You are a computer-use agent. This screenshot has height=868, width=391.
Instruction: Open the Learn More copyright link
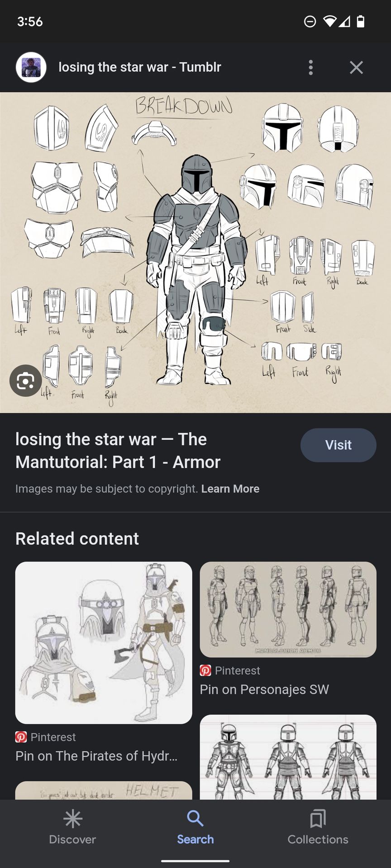[230, 489]
